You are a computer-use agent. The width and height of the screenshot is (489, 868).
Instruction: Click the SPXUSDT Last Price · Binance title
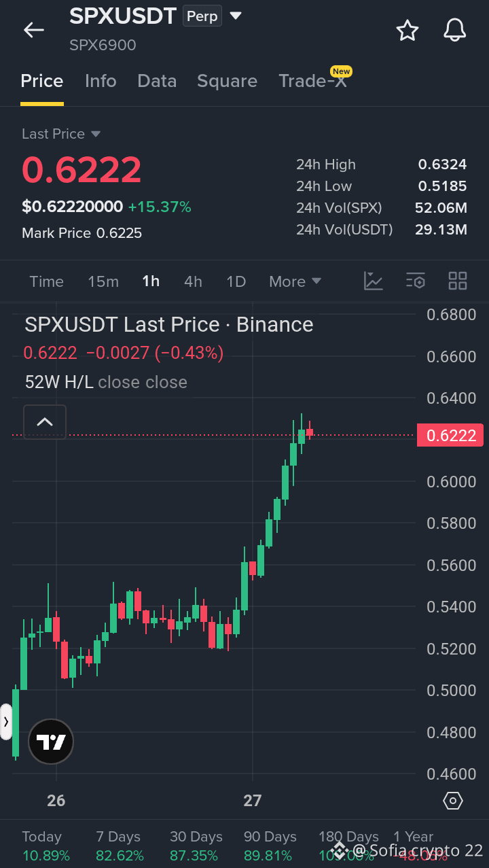169,325
